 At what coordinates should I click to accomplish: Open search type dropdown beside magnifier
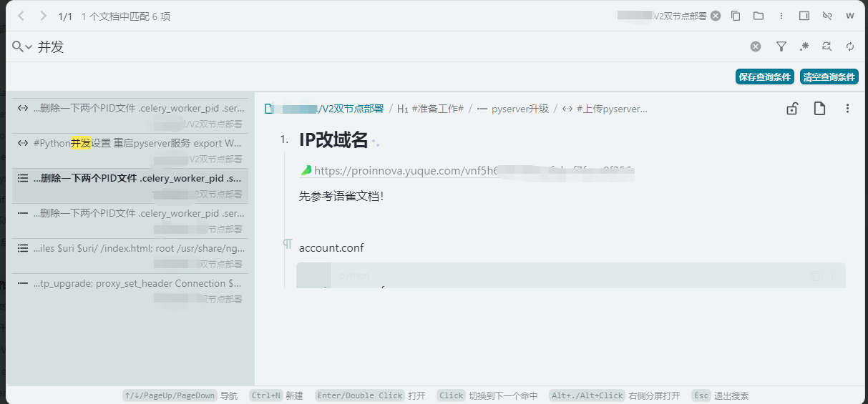coord(23,46)
